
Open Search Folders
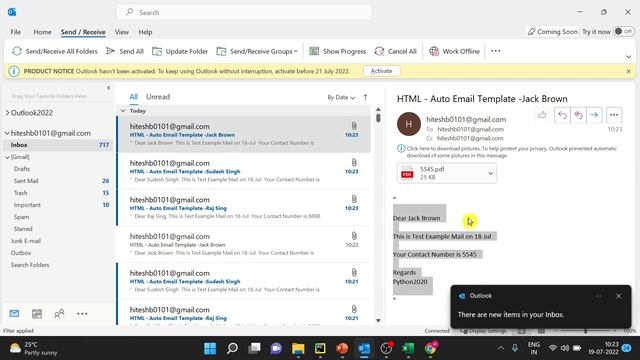point(30,265)
